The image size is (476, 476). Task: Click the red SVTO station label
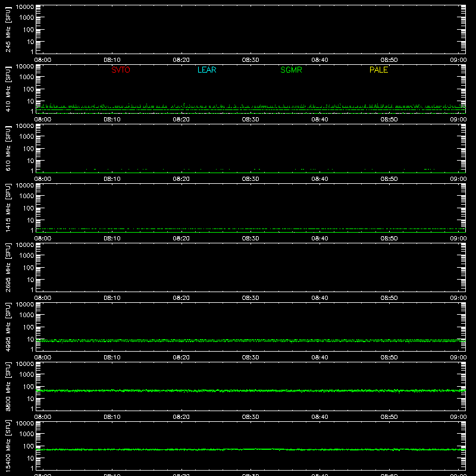click(121, 70)
